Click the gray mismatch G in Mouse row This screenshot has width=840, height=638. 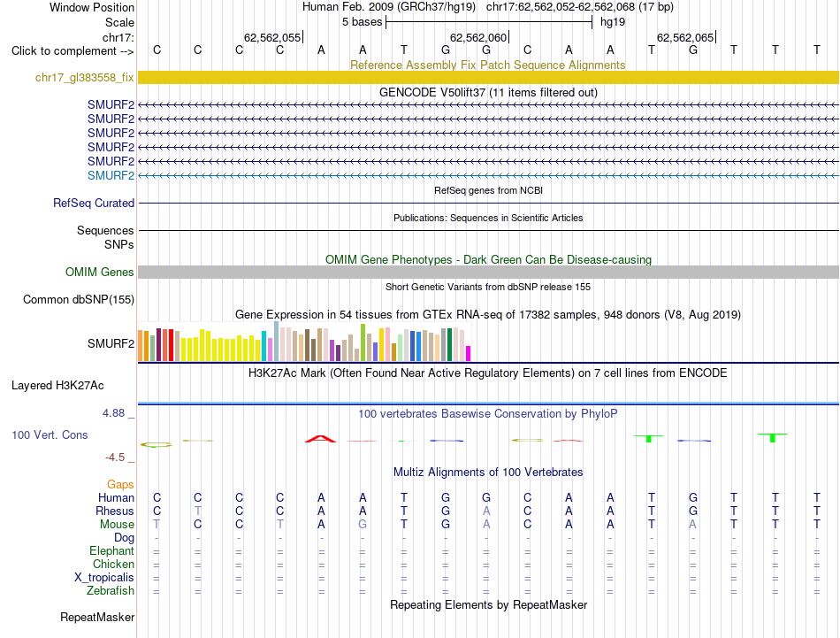(363, 525)
